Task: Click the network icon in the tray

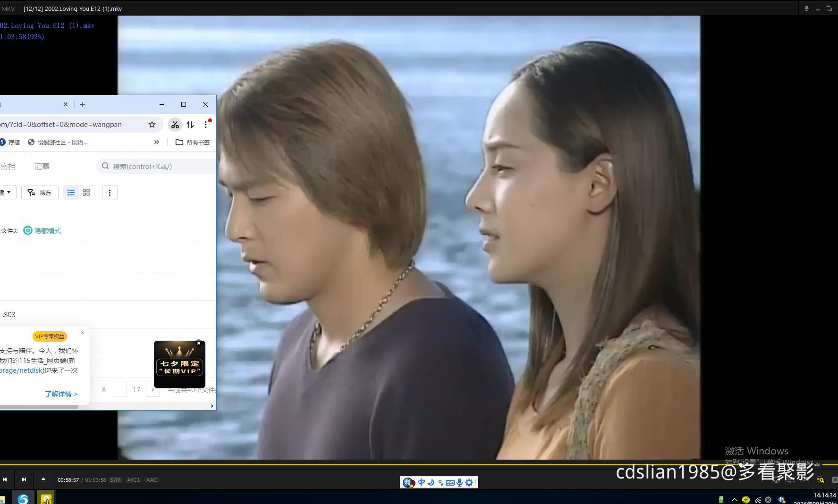Action: (x=757, y=500)
